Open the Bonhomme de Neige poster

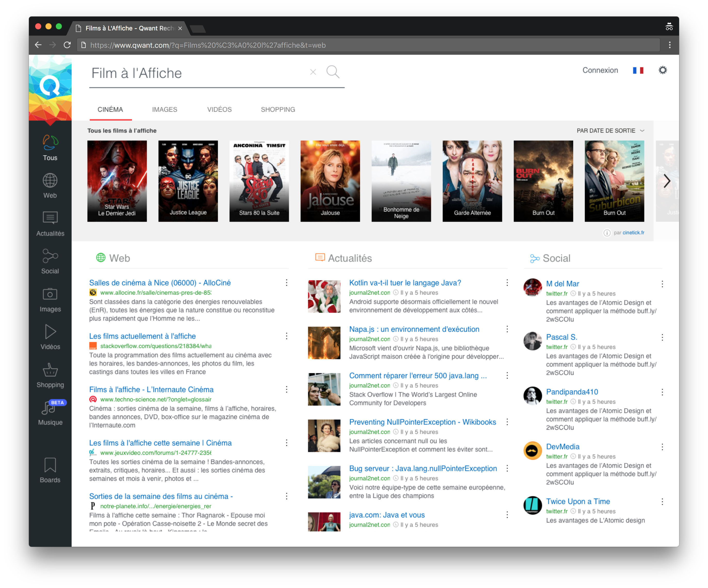pos(401,181)
